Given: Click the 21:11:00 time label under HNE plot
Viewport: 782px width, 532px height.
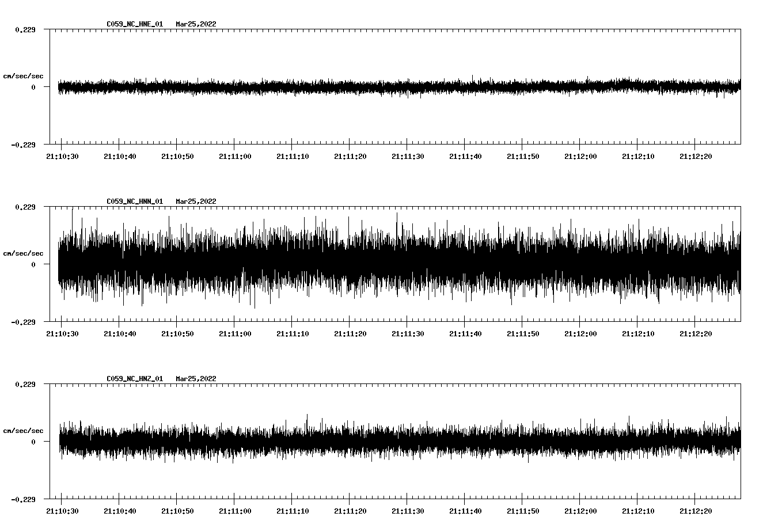Looking at the screenshot, I should click(x=235, y=157).
